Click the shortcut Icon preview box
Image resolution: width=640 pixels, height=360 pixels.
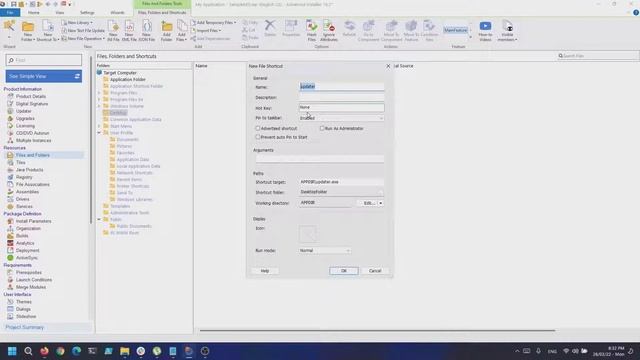pos(308,234)
